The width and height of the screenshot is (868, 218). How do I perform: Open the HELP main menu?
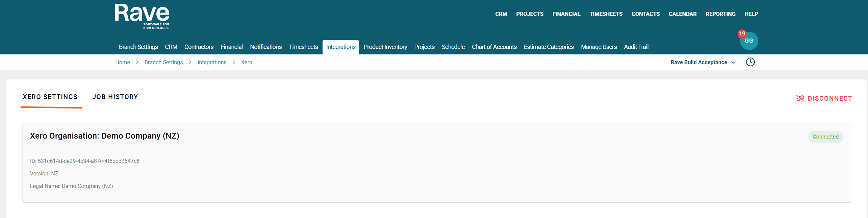coord(751,14)
